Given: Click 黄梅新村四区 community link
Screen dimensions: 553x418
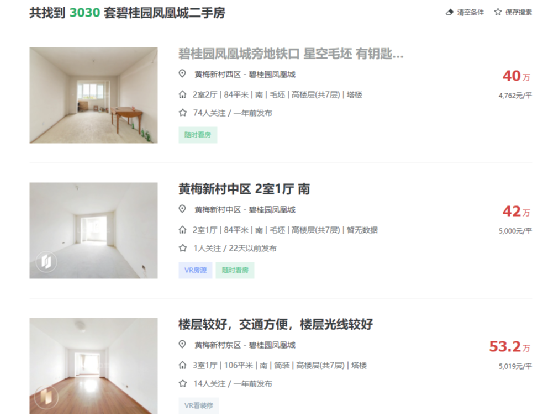Looking at the screenshot, I should tap(218, 74).
